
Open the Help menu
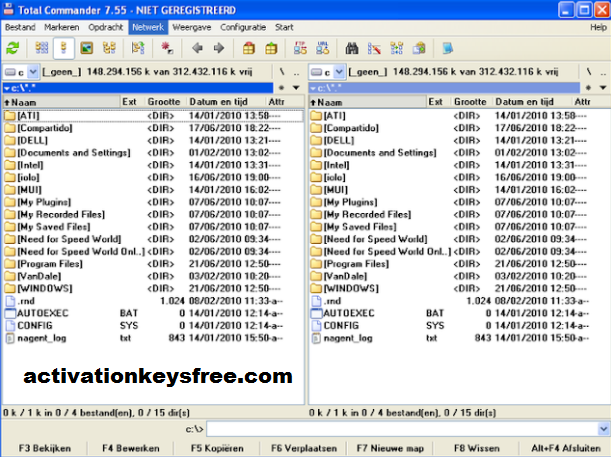(598, 27)
